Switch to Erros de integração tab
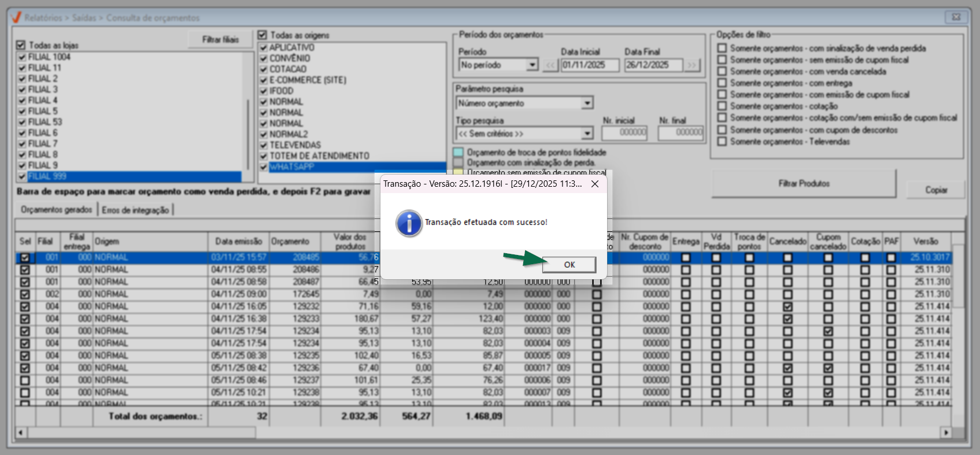 click(x=135, y=210)
